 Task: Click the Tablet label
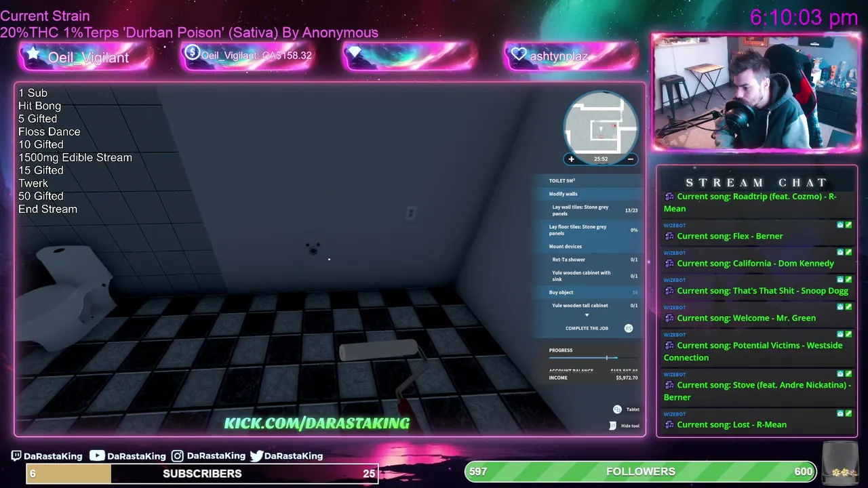[x=633, y=409]
